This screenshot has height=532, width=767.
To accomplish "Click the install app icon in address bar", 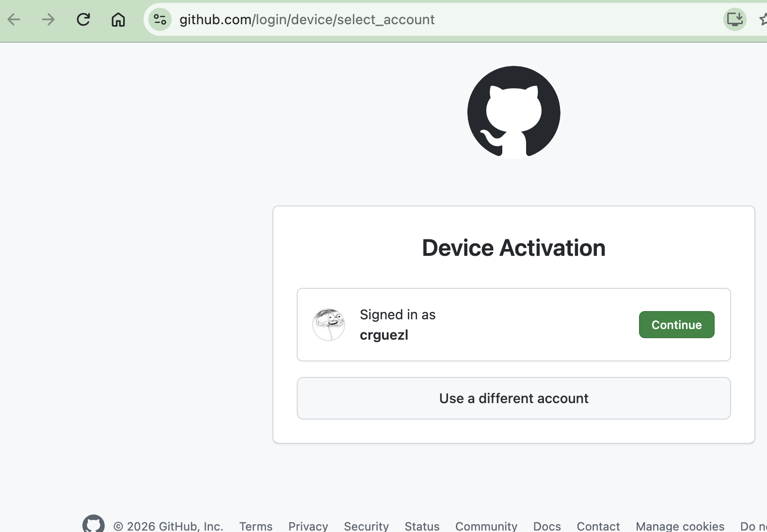I will pos(735,19).
